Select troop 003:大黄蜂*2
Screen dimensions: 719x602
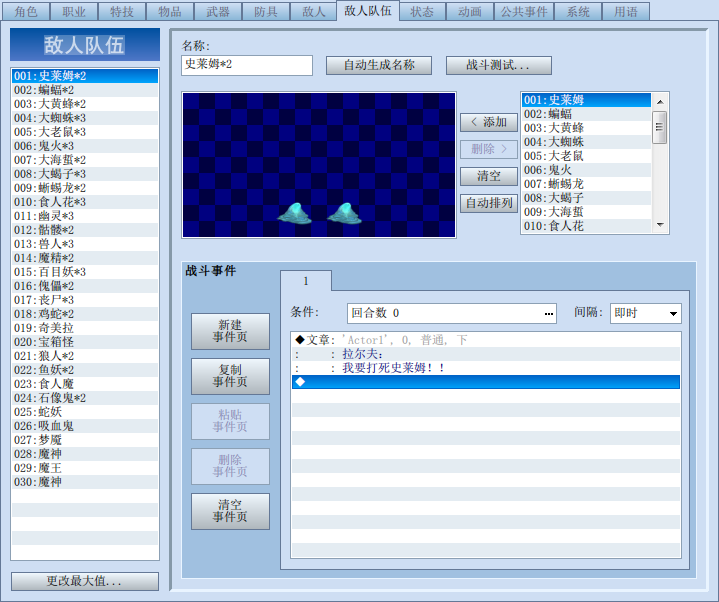(x=85, y=104)
